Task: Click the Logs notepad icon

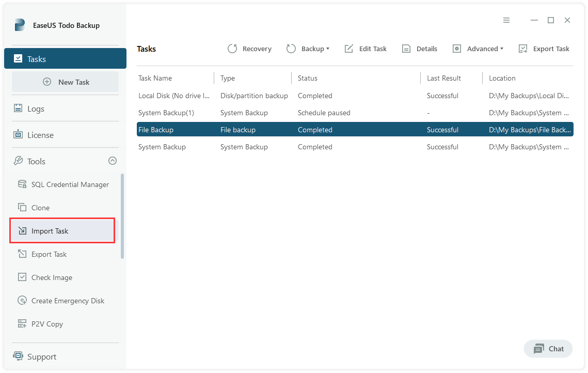Action: coord(18,108)
